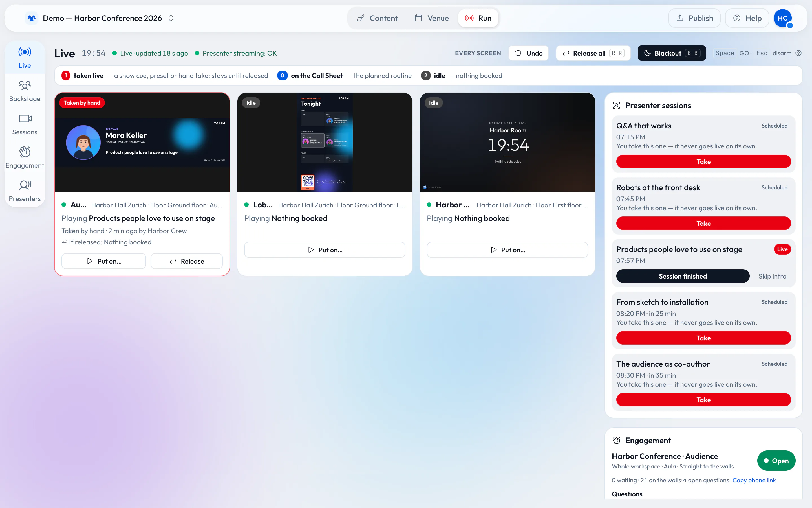Undo the last screen action
The height and width of the screenshot is (508, 812).
tap(528, 53)
